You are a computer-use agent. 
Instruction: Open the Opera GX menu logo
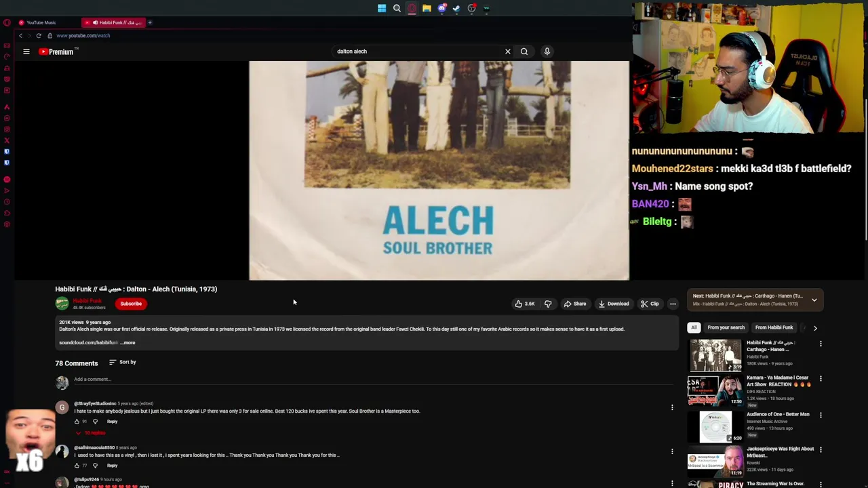(x=7, y=22)
